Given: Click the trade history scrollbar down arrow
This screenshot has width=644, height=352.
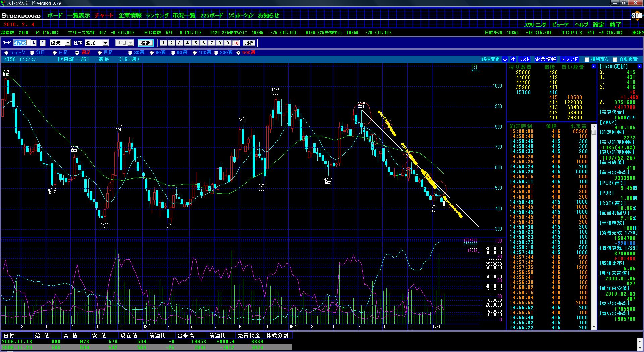Looking at the screenshot, I should [x=594, y=327].
